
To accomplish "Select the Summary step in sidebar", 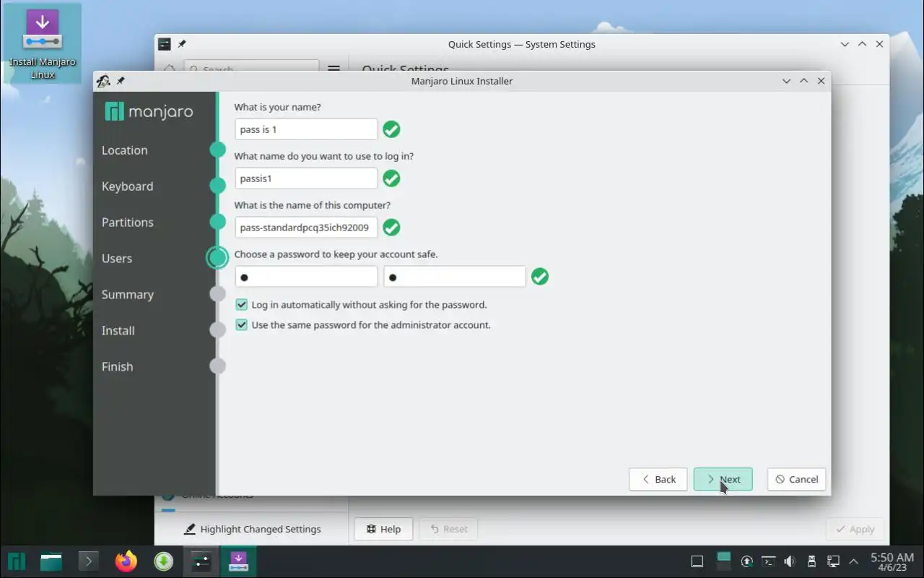I will 127,295.
